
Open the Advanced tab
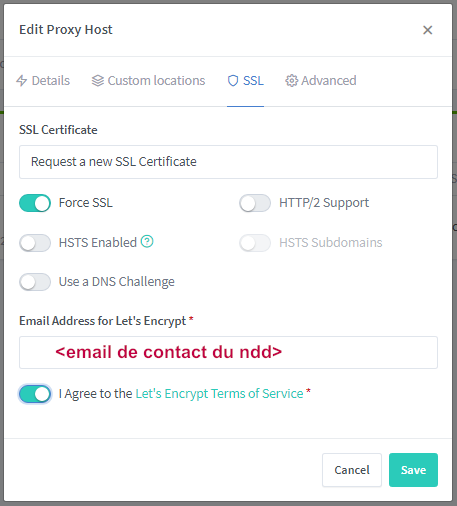(x=321, y=81)
